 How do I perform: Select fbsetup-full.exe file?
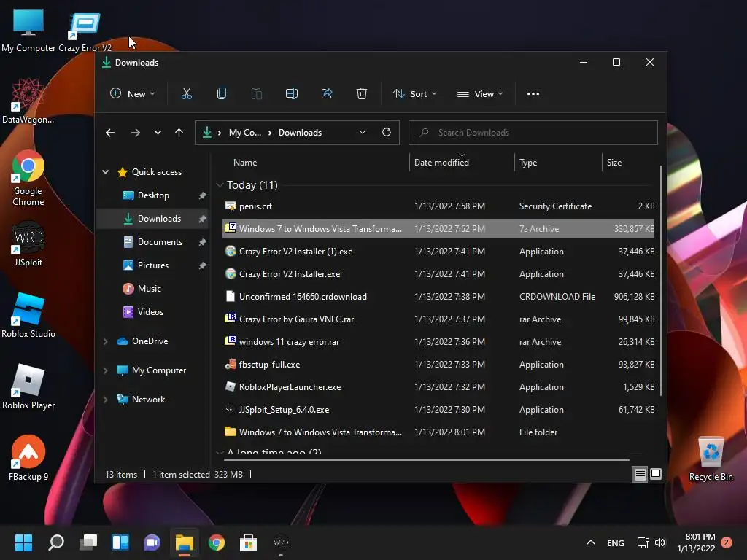click(x=438, y=365)
